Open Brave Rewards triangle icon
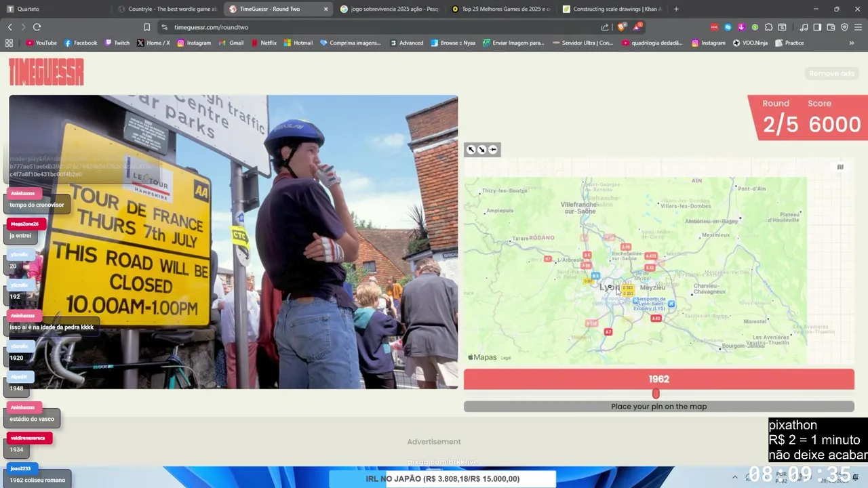The image size is (868, 488). pos(637,26)
